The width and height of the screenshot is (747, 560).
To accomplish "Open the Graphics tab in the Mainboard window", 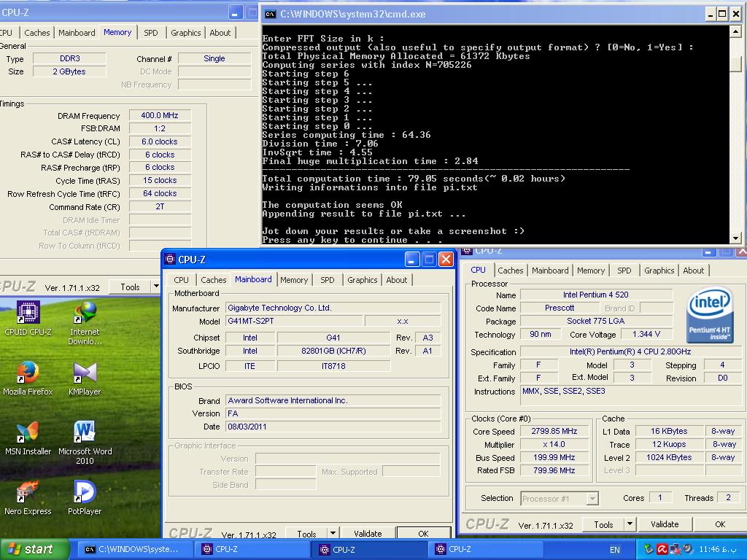I will (362, 280).
